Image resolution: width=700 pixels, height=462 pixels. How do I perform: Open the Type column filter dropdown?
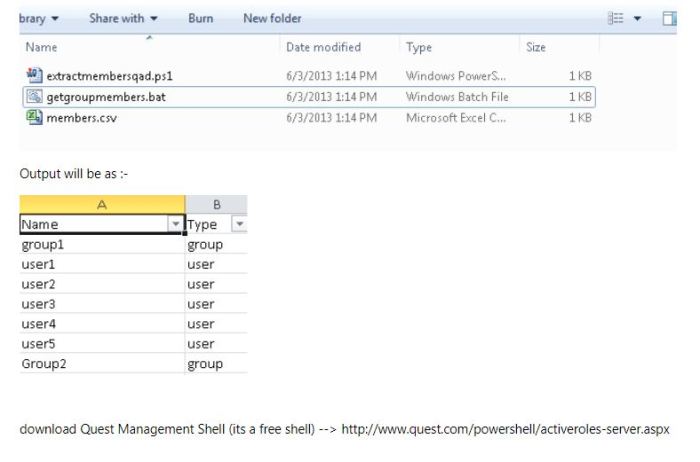[x=239, y=225]
